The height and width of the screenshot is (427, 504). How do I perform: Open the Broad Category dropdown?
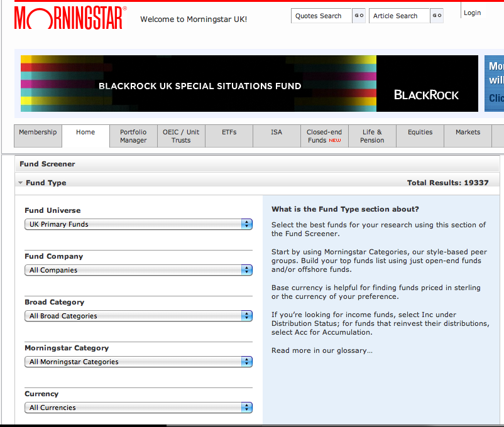point(138,316)
